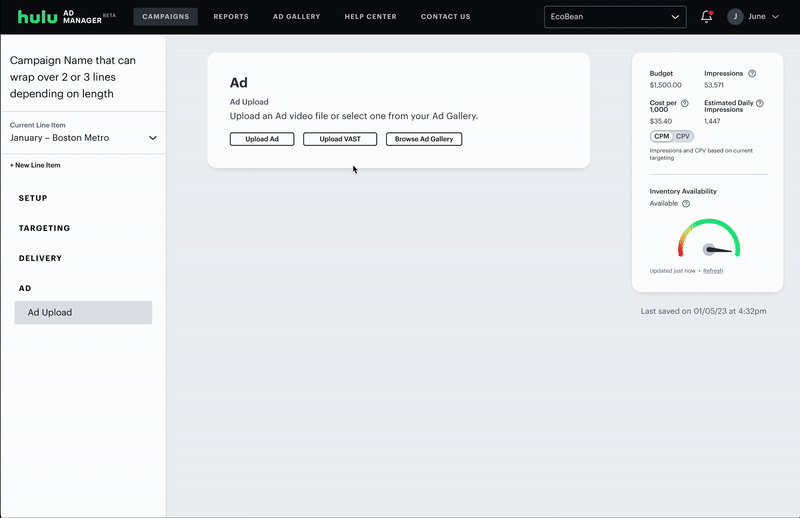Click the $35.40 cost value
This screenshot has width=800, height=518.
click(661, 121)
